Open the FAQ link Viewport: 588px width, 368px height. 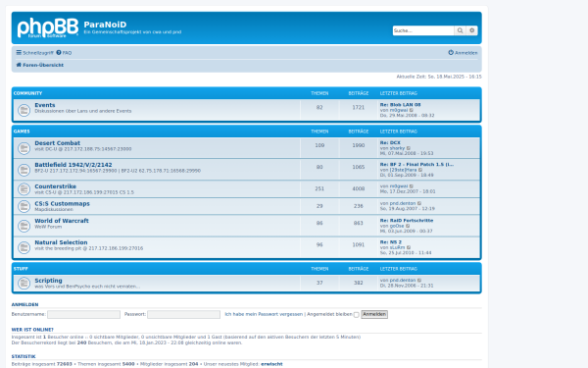64,53
